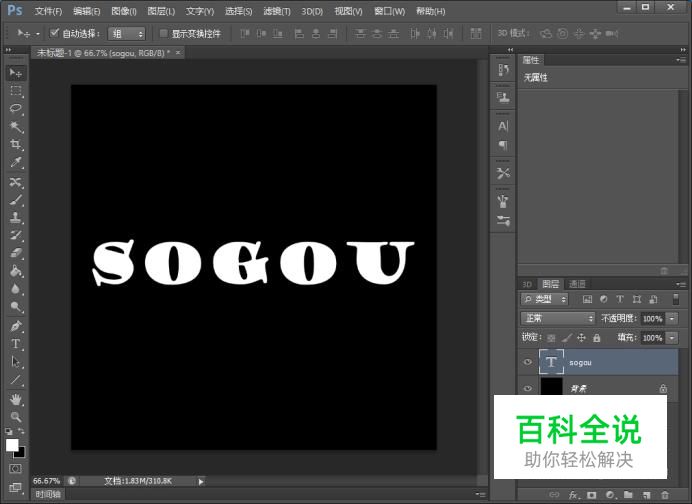Screen dimensions: 692x504
Task: Add layer style fx icon
Action: pos(574,495)
